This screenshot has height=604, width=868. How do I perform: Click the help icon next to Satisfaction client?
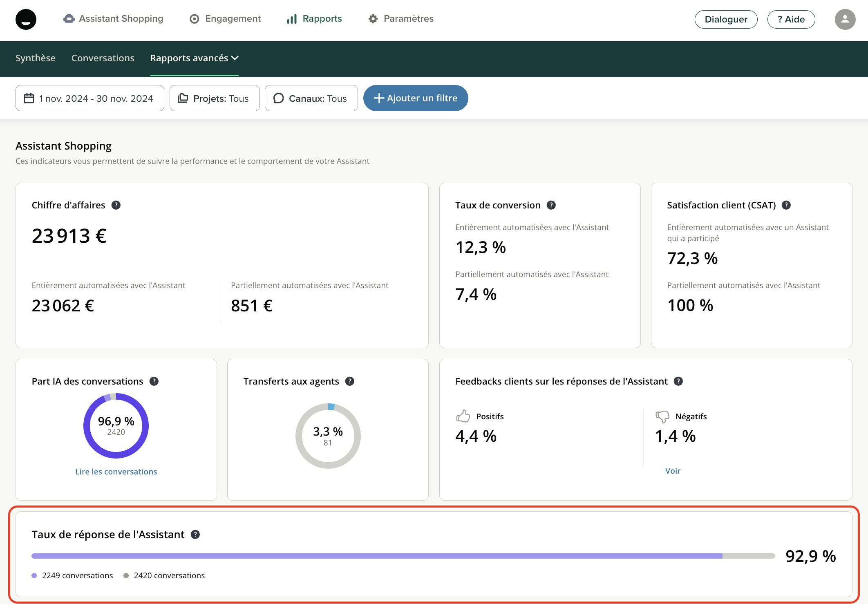(786, 205)
